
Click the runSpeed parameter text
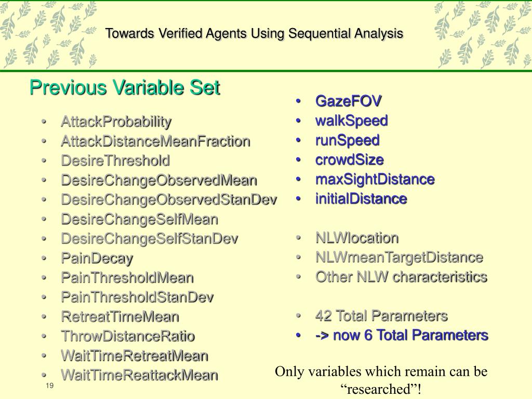[348, 140]
